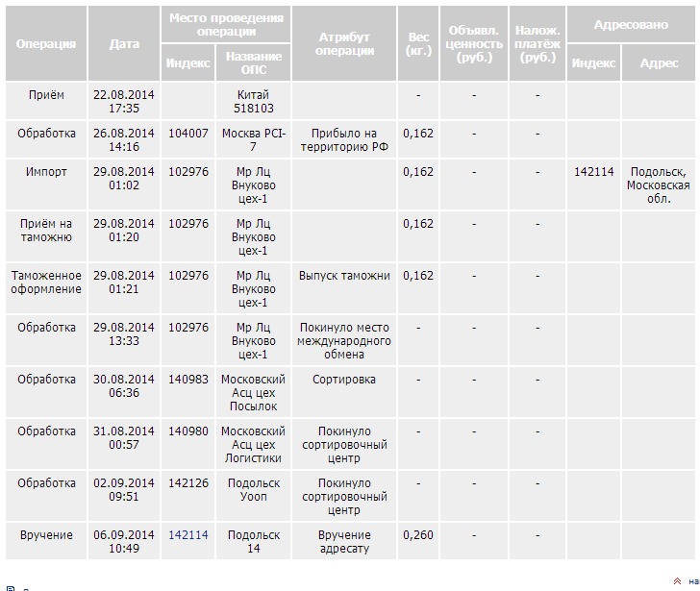Click the Адресовано header cell

point(631,25)
